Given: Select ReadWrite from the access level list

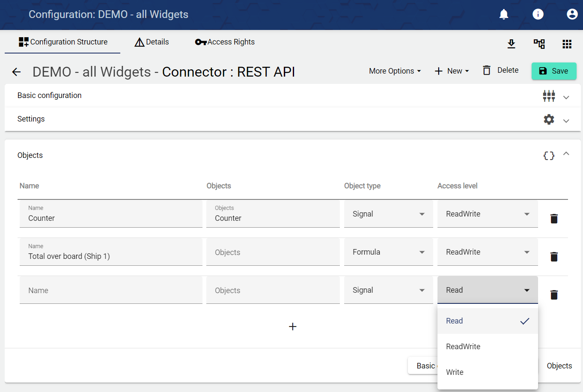Looking at the screenshot, I should [463, 347].
